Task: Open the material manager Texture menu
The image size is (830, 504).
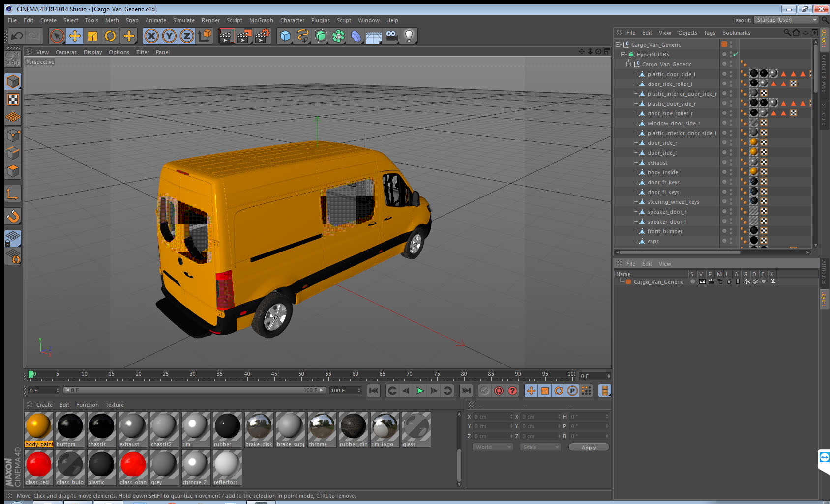Action: 115,405
